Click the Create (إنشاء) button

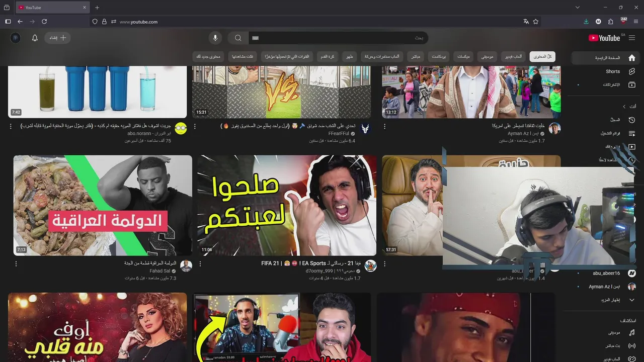57,38
